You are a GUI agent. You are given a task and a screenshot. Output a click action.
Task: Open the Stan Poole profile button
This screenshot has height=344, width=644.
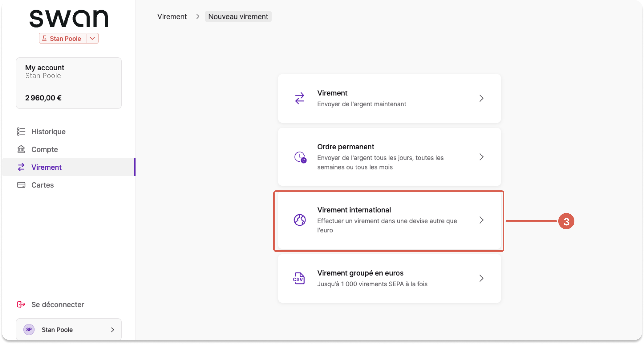[69, 329]
